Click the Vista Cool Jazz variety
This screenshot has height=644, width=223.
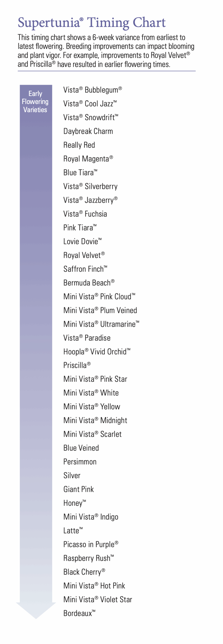click(x=90, y=104)
